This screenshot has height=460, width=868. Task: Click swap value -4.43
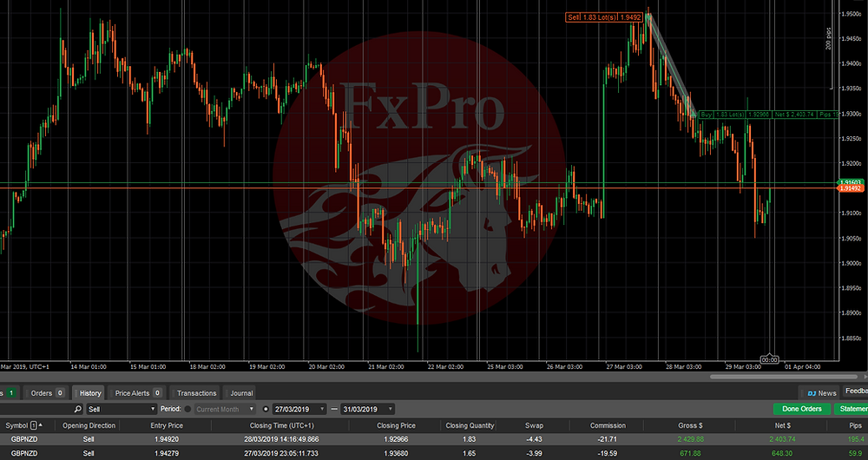coord(534,439)
